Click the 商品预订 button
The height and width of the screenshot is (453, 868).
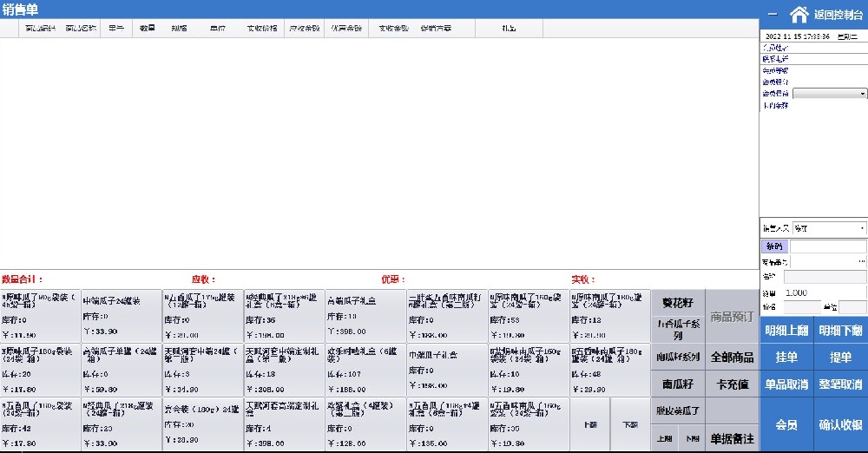pyautogui.click(x=732, y=316)
